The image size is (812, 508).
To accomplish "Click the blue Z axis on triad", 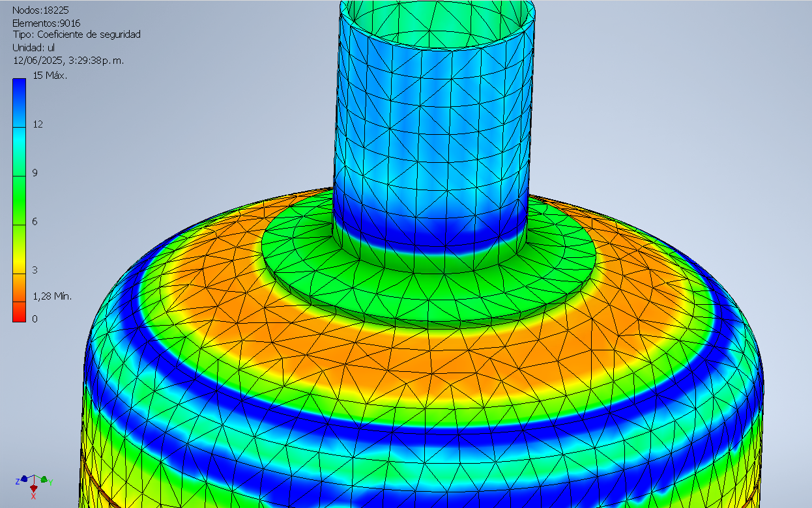I will 22,481.
